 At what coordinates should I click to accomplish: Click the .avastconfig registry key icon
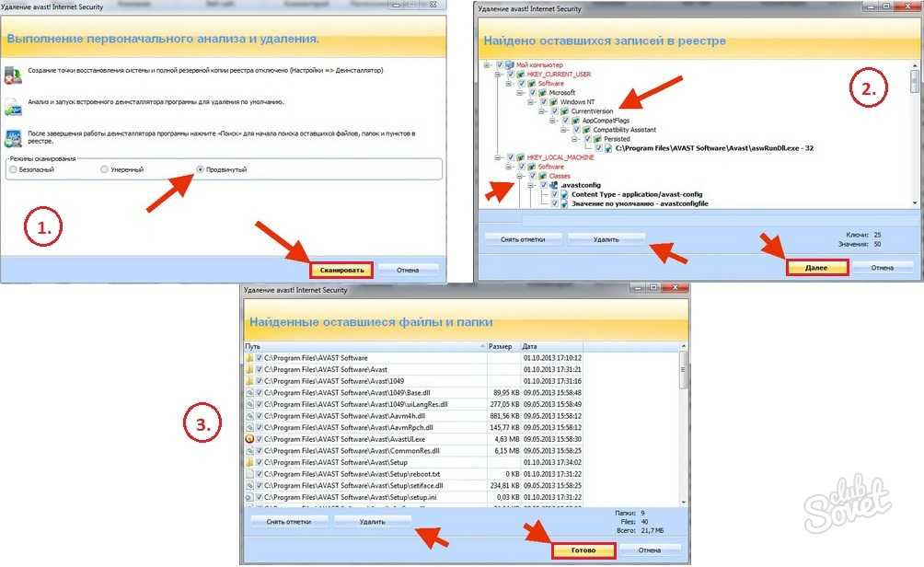pyautogui.click(x=554, y=185)
